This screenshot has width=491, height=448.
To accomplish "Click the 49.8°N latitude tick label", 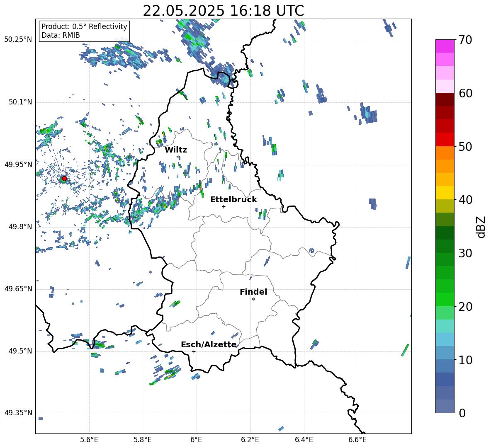I will 20,227.
